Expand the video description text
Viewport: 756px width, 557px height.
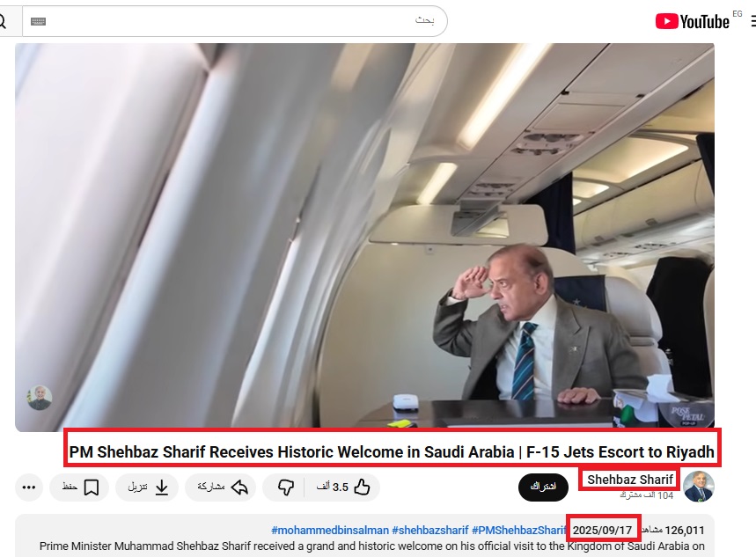pyautogui.click(x=371, y=546)
